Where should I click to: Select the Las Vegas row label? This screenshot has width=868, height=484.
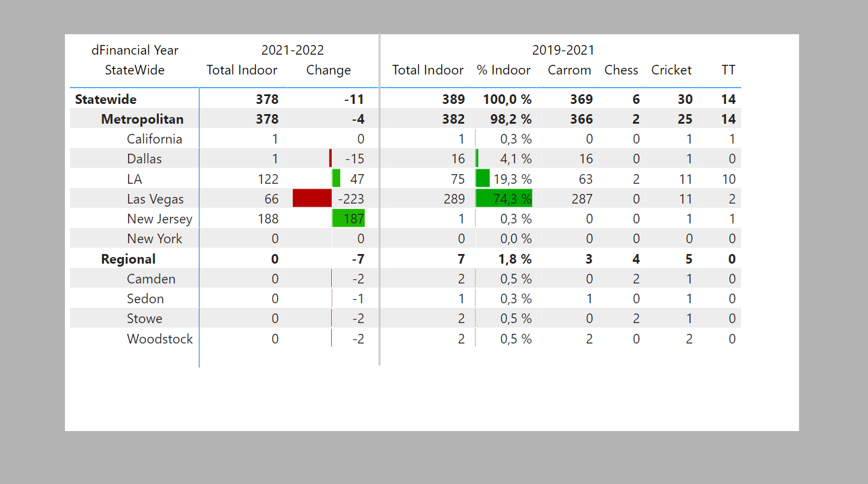tap(156, 199)
